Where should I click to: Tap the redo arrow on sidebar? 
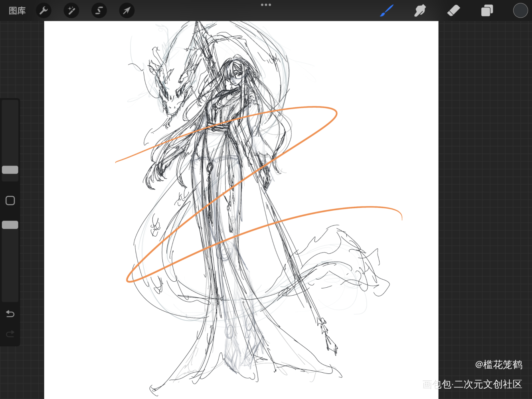[10, 334]
